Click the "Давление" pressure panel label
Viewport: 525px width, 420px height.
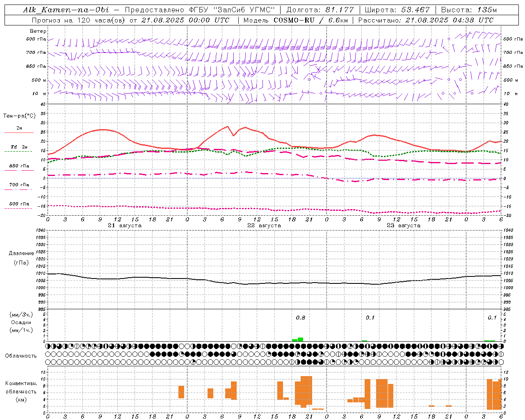pos(21,253)
